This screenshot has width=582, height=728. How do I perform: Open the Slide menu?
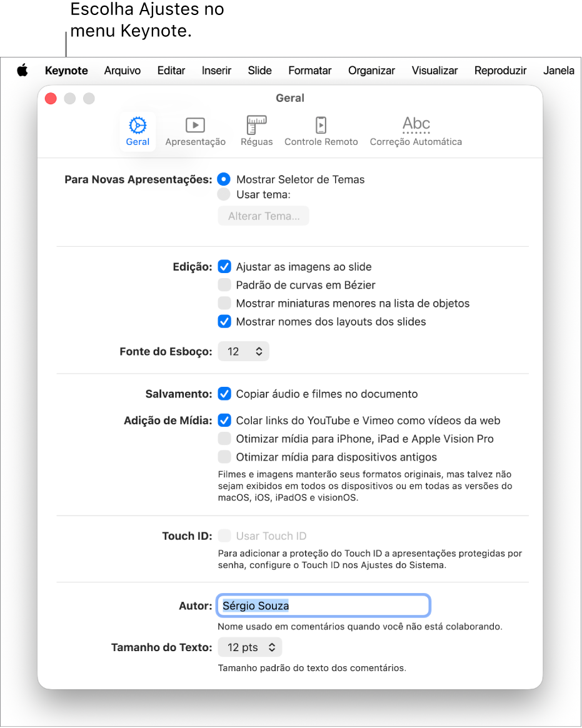pyautogui.click(x=259, y=71)
